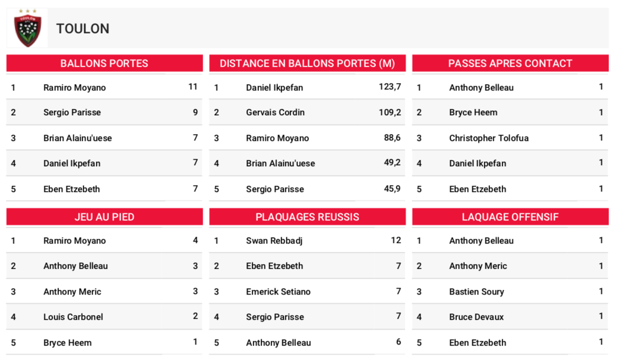Click Bastien Soury in Laquage Offensif
Viewport: 619px width, 364px height.
point(476,292)
